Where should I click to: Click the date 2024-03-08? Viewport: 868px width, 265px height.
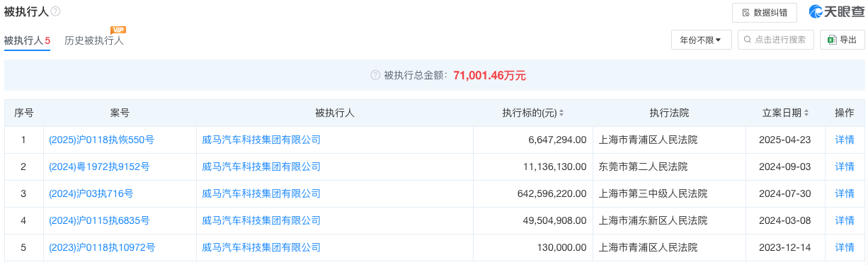pyautogui.click(x=785, y=220)
